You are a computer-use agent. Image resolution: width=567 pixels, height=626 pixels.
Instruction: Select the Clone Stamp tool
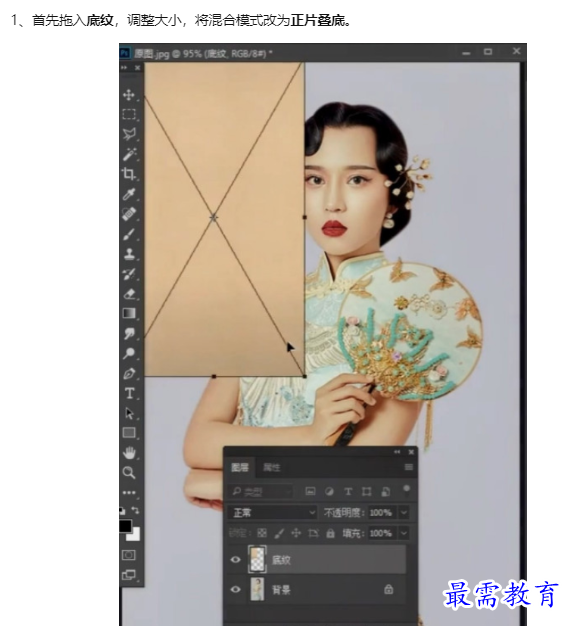coord(129,254)
